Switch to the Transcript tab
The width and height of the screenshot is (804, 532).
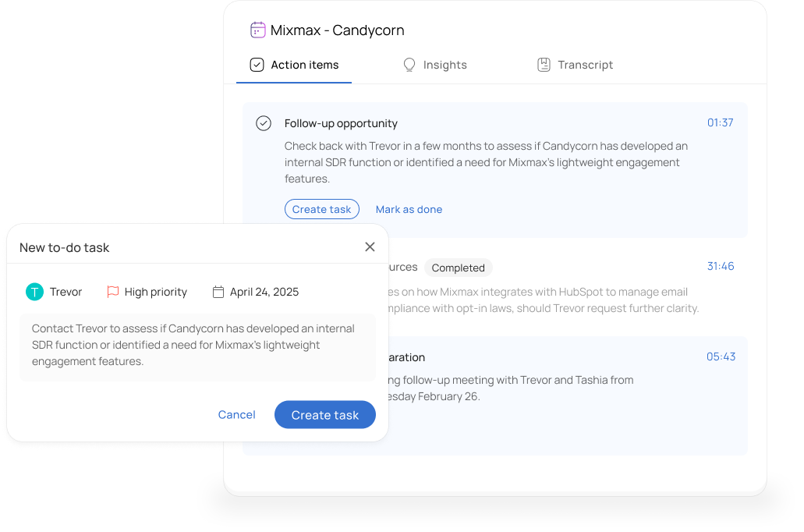[x=575, y=65]
